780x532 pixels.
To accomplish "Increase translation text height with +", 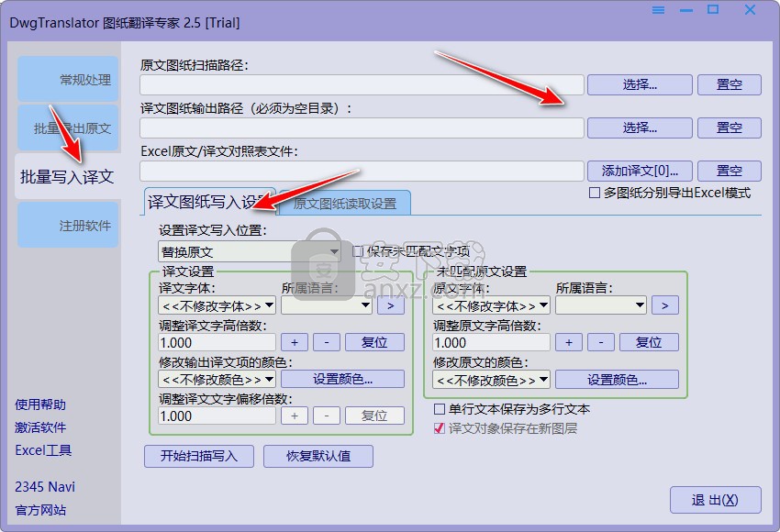I will (295, 342).
